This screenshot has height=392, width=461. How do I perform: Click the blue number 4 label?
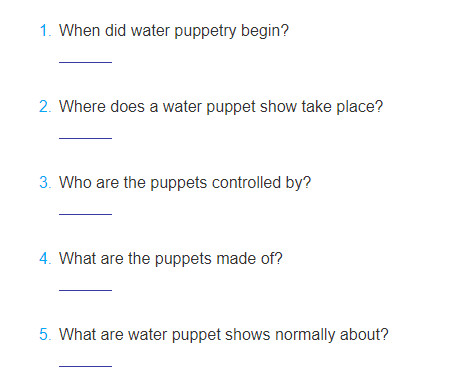tap(45, 259)
